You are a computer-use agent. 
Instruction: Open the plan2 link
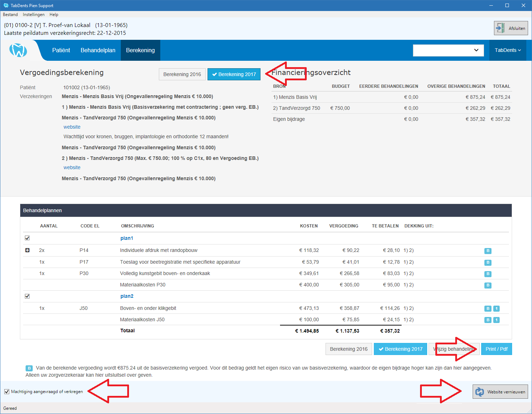127,296
